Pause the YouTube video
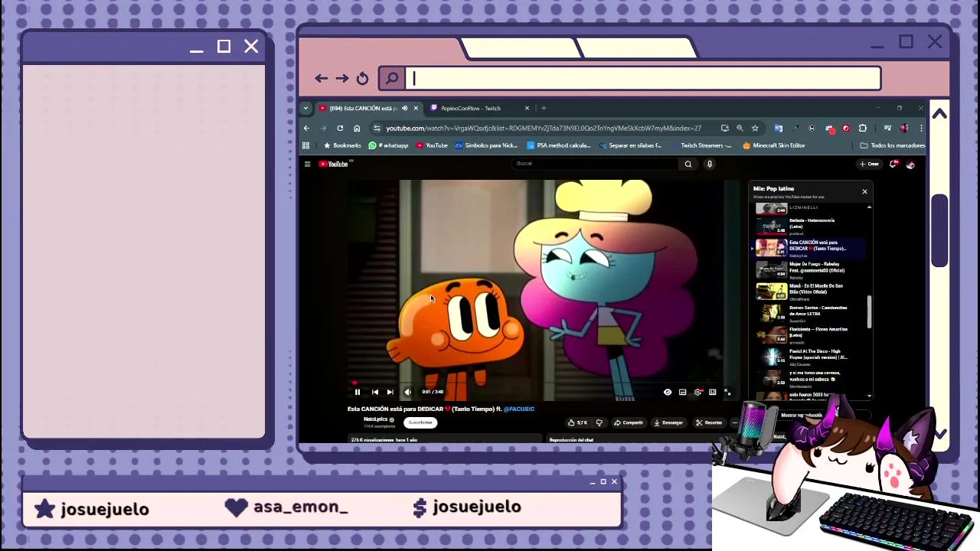Image resolution: width=980 pixels, height=551 pixels. click(x=357, y=392)
